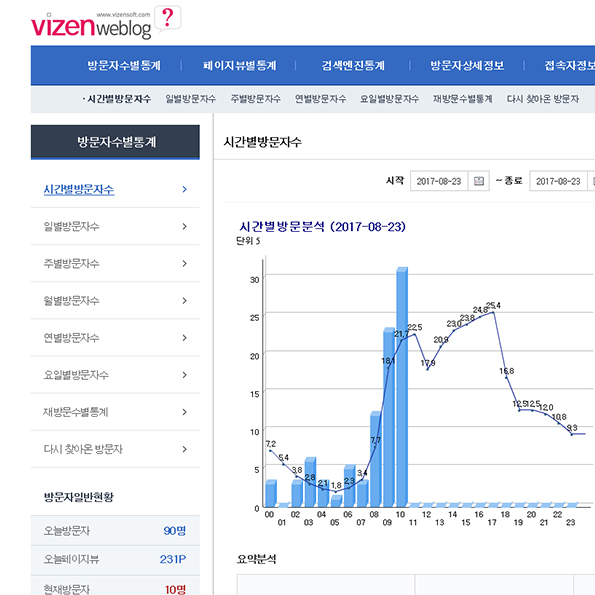Click the 25.4 peak data label

(x=493, y=305)
